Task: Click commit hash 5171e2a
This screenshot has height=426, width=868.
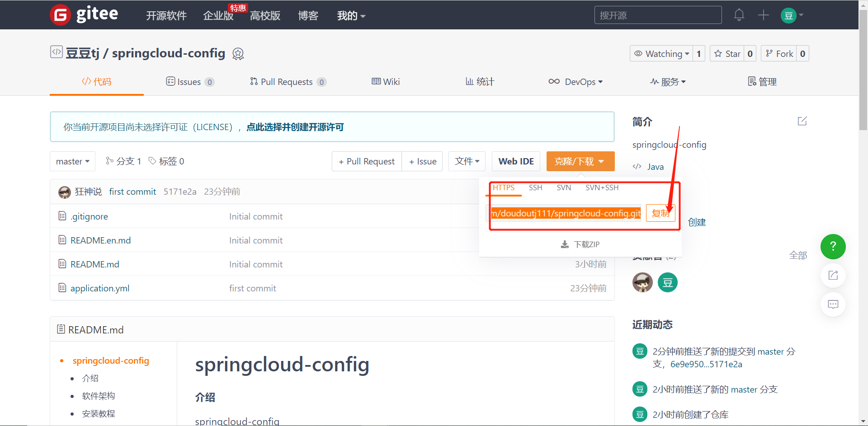Action: coord(180,192)
